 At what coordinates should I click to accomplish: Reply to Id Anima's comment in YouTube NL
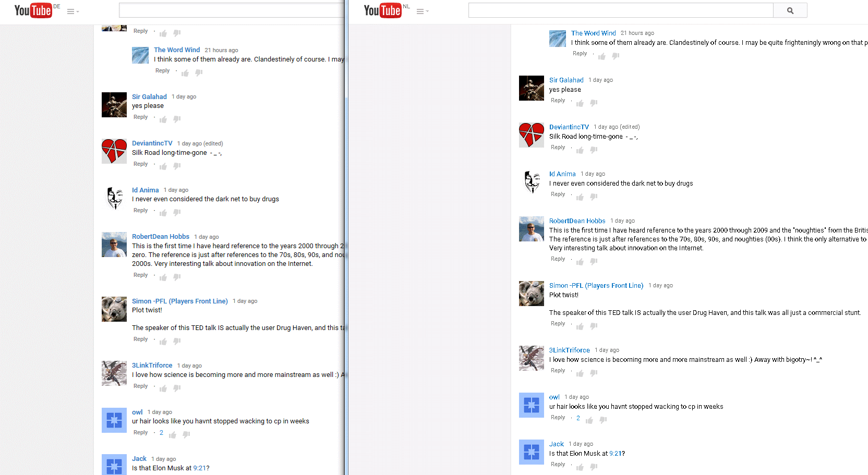pos(558,194)
